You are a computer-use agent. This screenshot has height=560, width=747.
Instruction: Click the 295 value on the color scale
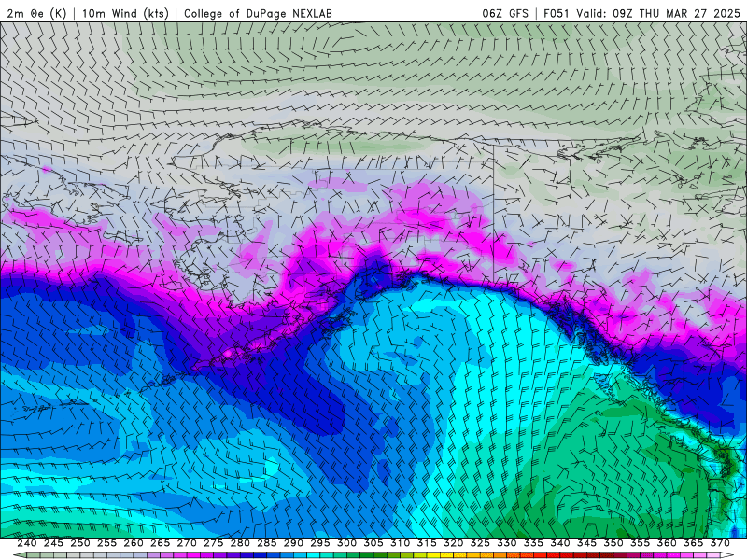pyautogui.click(x=320, y=543)
